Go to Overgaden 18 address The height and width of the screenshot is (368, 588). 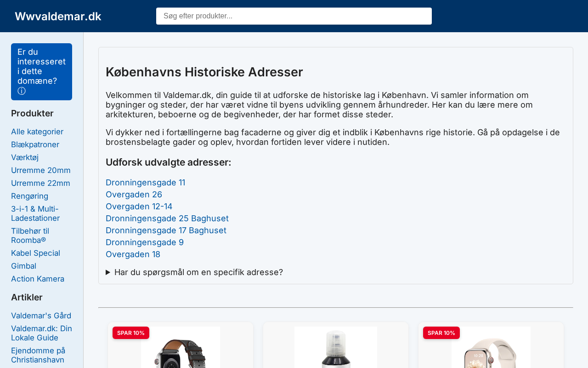pyautogui.click(x=133, y=254)
